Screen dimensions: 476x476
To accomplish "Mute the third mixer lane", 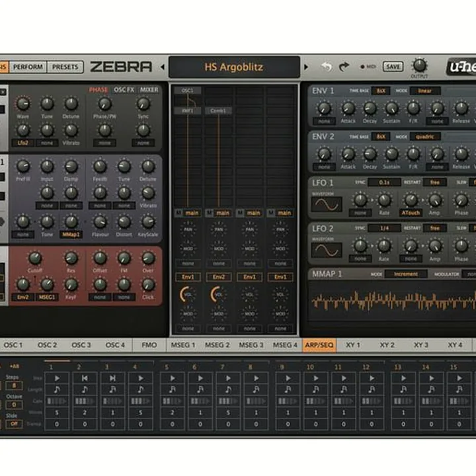I will coord(240,213).
